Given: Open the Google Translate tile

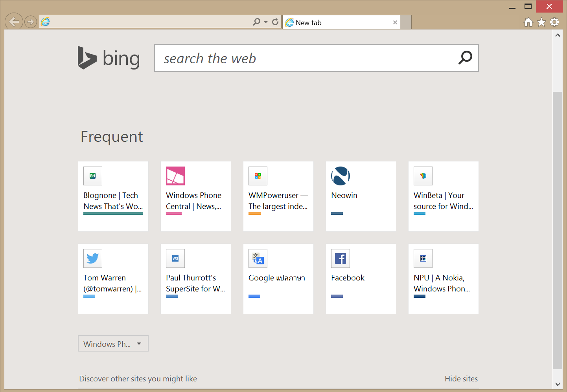Looking at the screenshot, I should click(x=278, y=279).
